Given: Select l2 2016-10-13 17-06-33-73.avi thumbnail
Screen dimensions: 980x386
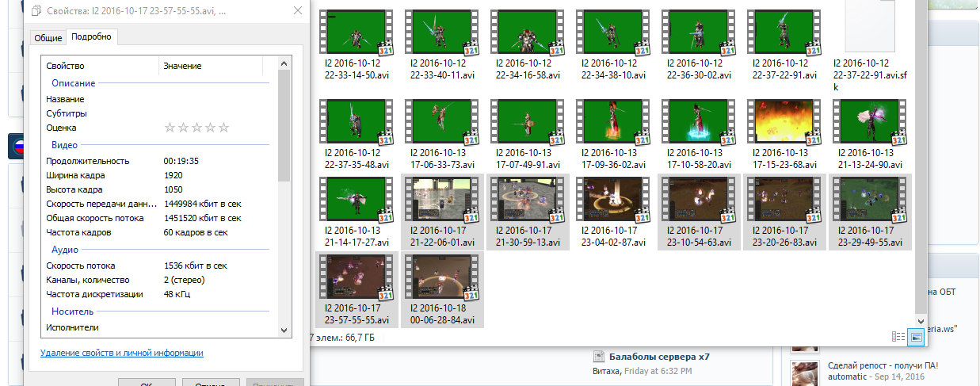Looking at the screenshot, I should pyautogui.click(x=441, y=121).
